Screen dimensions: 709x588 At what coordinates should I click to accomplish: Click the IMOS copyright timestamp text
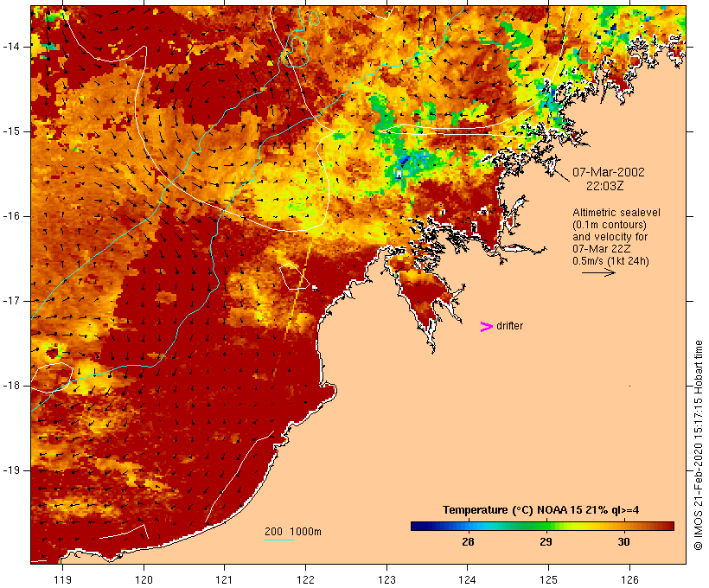pyautogui.click(x=698, y=445)
